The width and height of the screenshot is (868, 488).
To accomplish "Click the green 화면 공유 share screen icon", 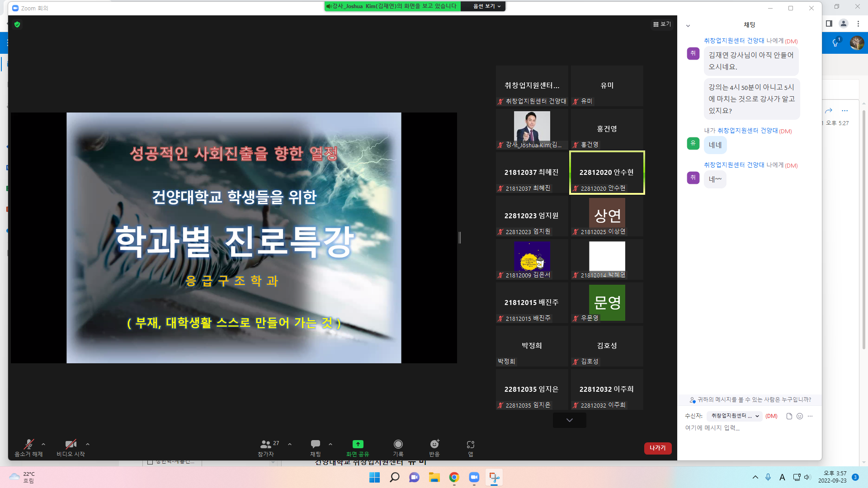I will (358, 444).
